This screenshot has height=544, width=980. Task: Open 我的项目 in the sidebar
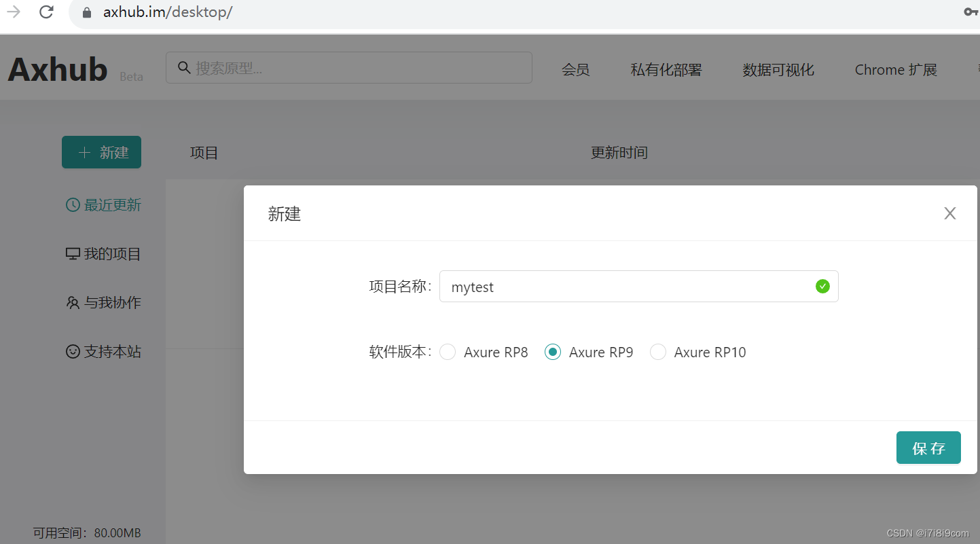pos(103,254)
